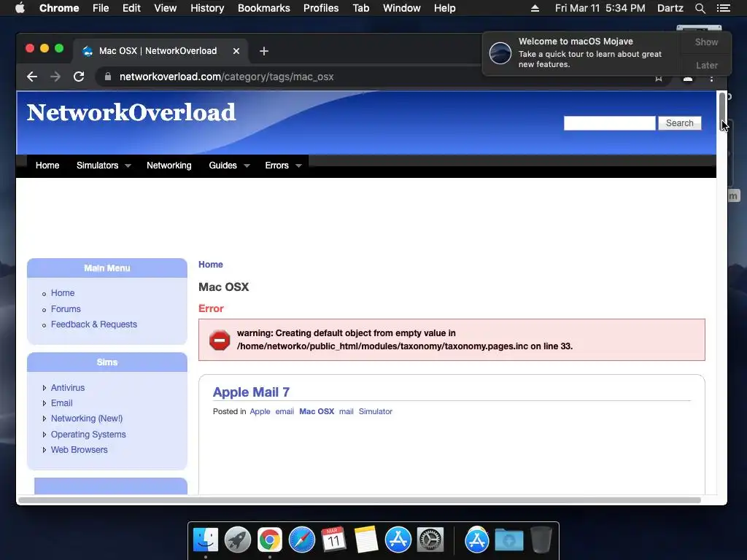Open Launchpad rocket icon in dock
The width and height of the screenshot is (747, 560).
point(237,540)
